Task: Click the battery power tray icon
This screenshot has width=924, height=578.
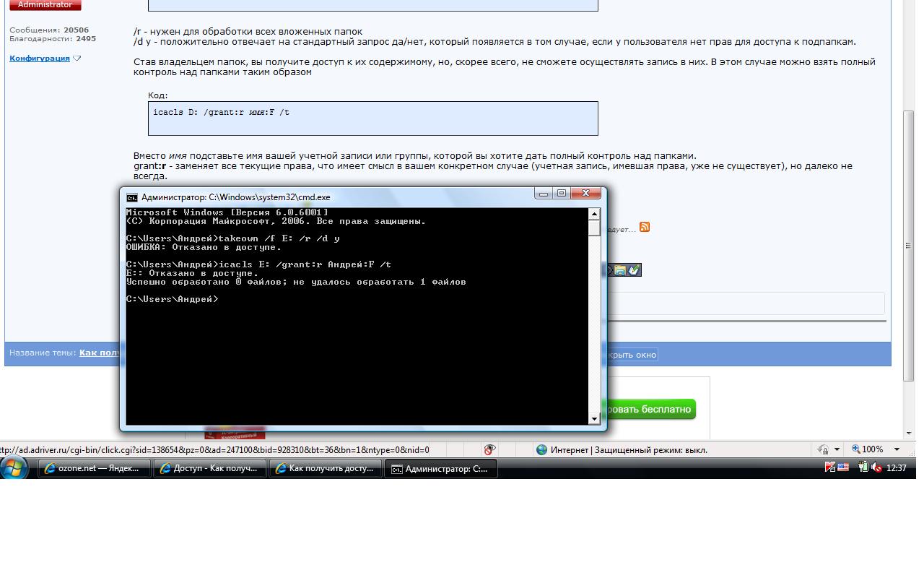Action: coord(863,468)
